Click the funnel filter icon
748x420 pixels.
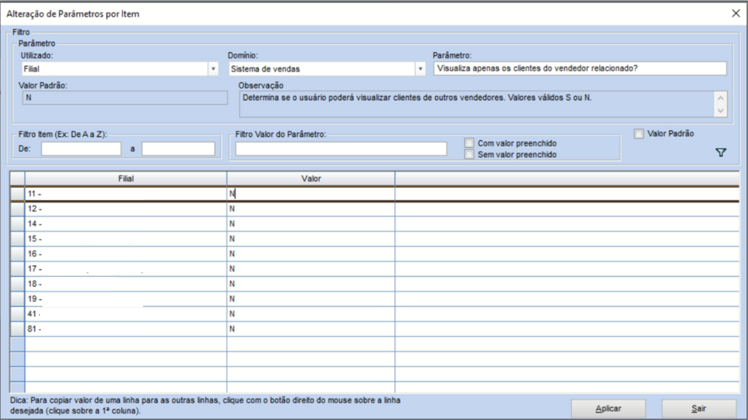click(720, 152)
